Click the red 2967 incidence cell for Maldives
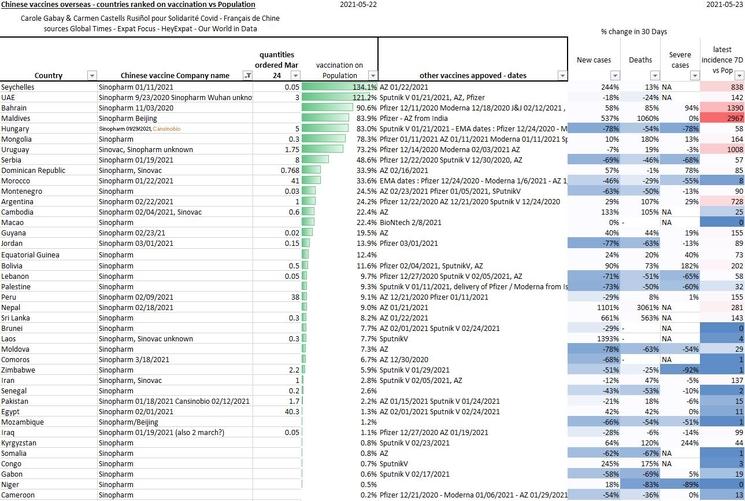Screen dimensions: 745x501 (x=720, y=118)
